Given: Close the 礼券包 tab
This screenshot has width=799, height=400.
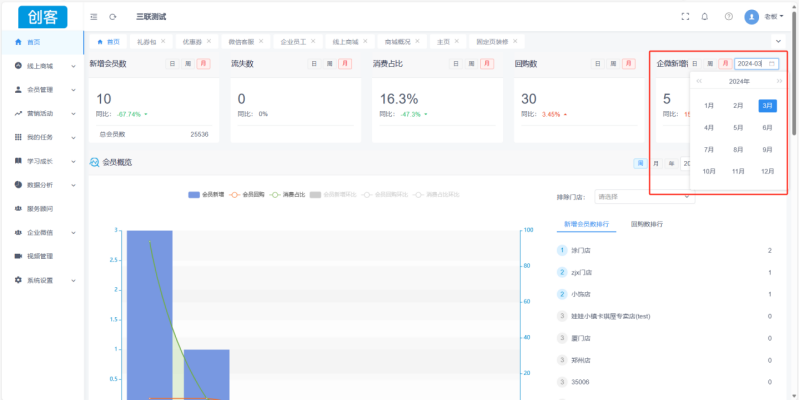Looking at the screenshot, I should pyautogui.click(x=163, y=41).
